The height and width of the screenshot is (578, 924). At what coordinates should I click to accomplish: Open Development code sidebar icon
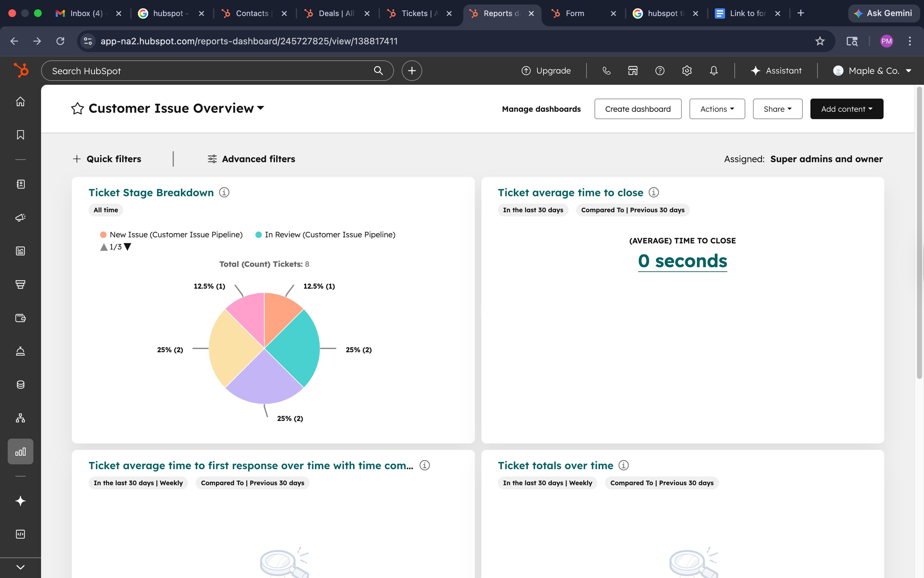click(x=20, y=534)
